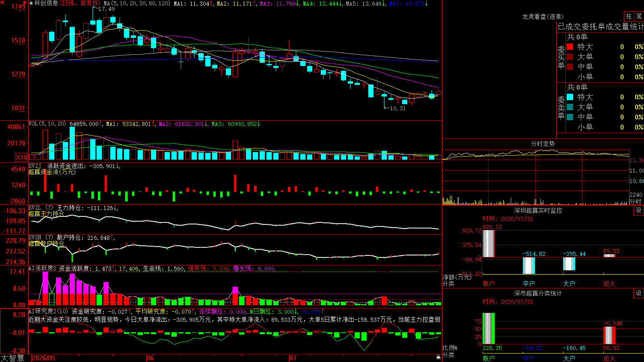Click the dark red 大单 swatch under 委买单
The height and width of the screenshot is (362, 644).
[x=570, y=57]
